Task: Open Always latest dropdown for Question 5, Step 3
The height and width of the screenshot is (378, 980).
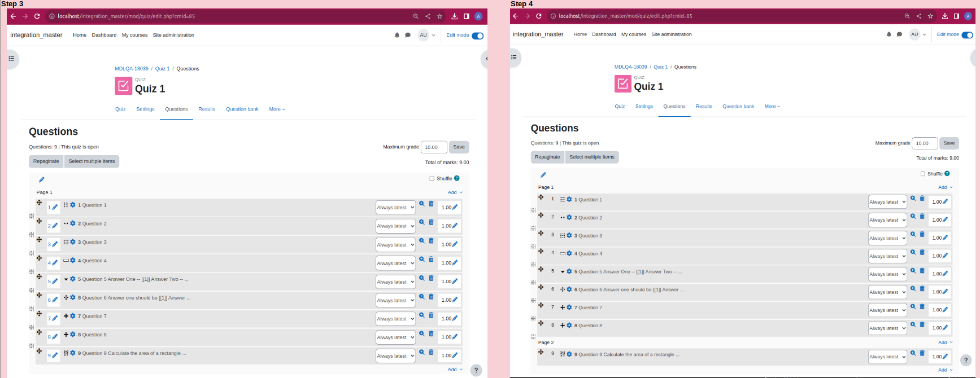Action: 395,282
